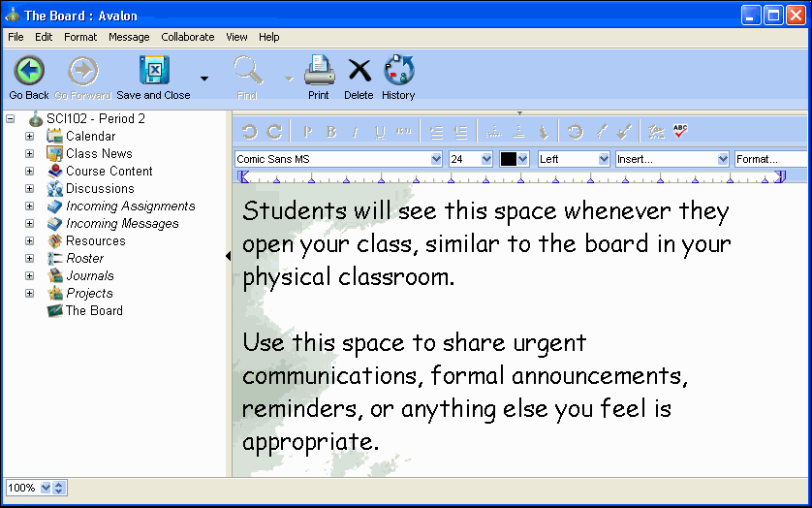Toggle italic formatting in the editor toolbar
The image size is (812, 508).
tap(356, 132)
